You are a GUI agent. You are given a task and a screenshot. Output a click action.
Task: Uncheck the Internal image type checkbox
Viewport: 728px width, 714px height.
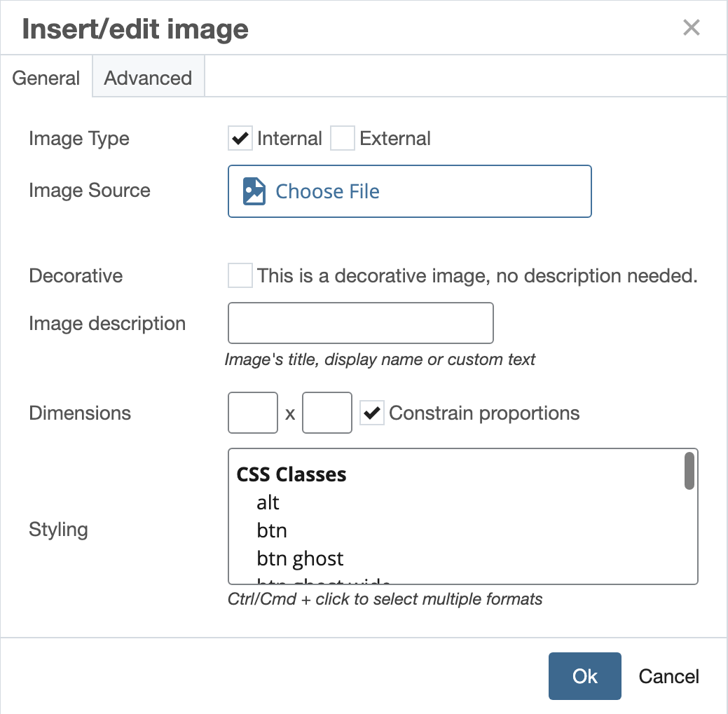240,139
